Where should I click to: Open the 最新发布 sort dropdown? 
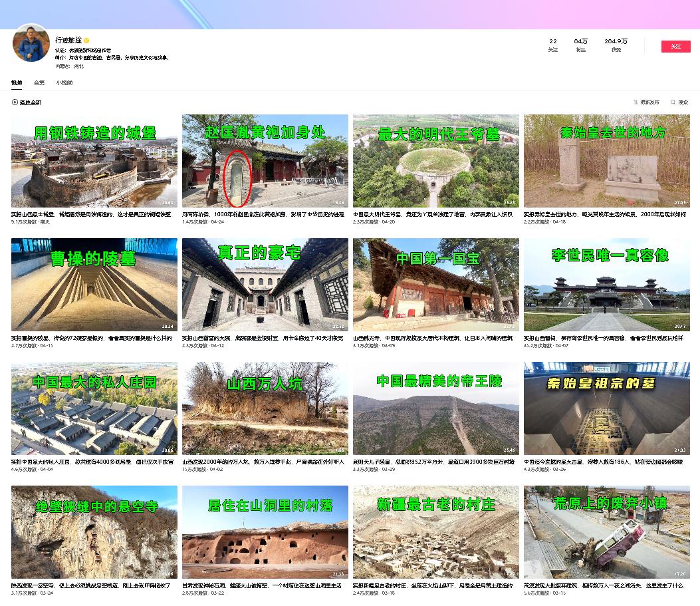(647, 102)
